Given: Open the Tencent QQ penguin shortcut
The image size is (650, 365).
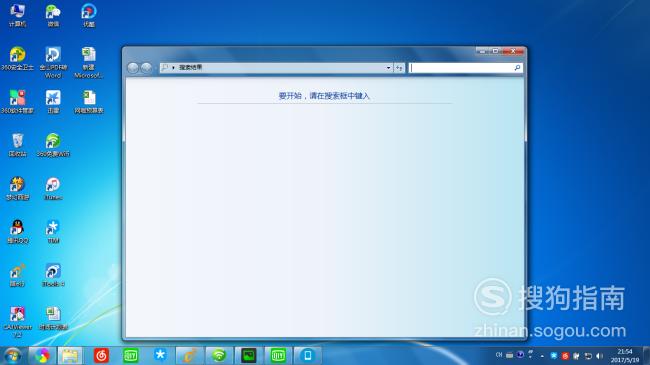Looking at the screenshot, I should (17, 232).
